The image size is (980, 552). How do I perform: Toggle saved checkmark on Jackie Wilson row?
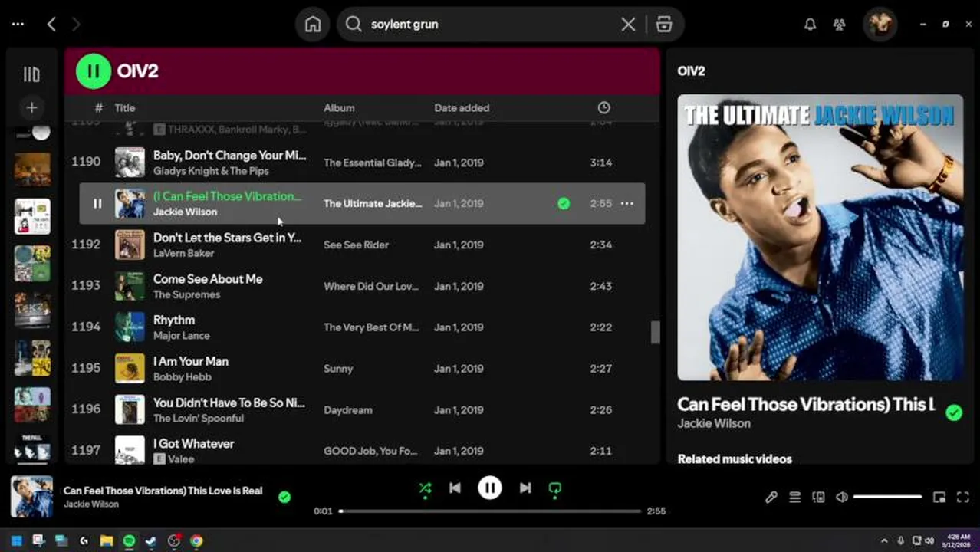(564, 203)
